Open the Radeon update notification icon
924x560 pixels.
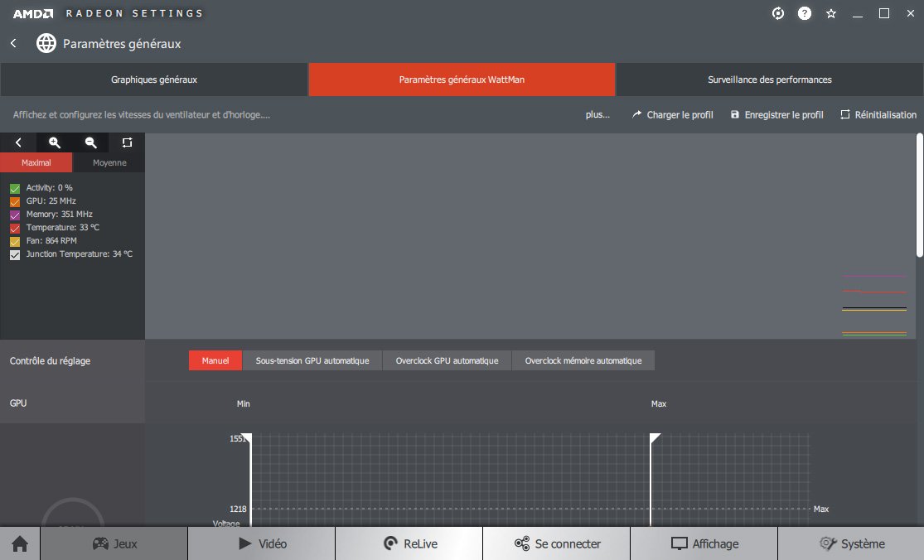[778, 13]
